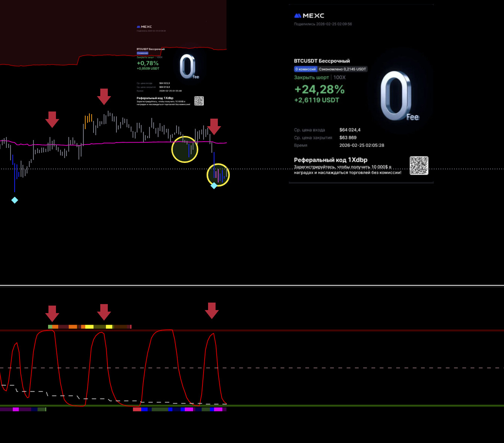The width and height of the screenshot is (504, 443).
Task: Click the highest red arrow on the price chart
Action: point(104,96)
